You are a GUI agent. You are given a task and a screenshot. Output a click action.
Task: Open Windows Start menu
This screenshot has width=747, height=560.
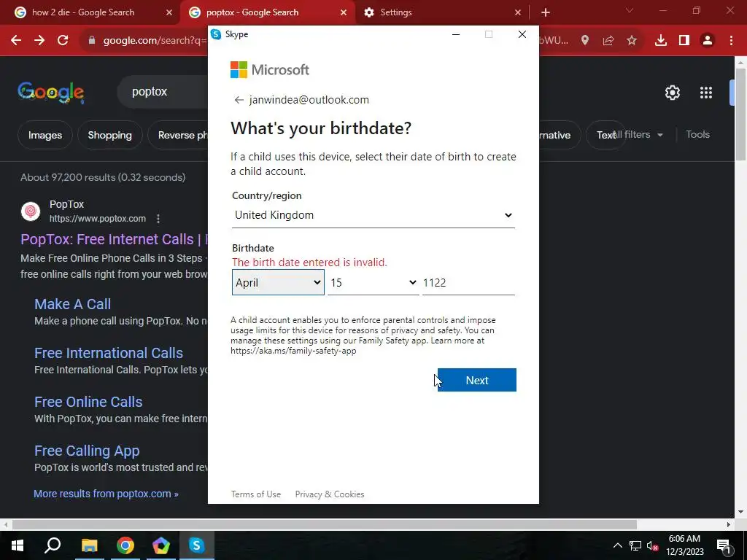pos(18,545)
